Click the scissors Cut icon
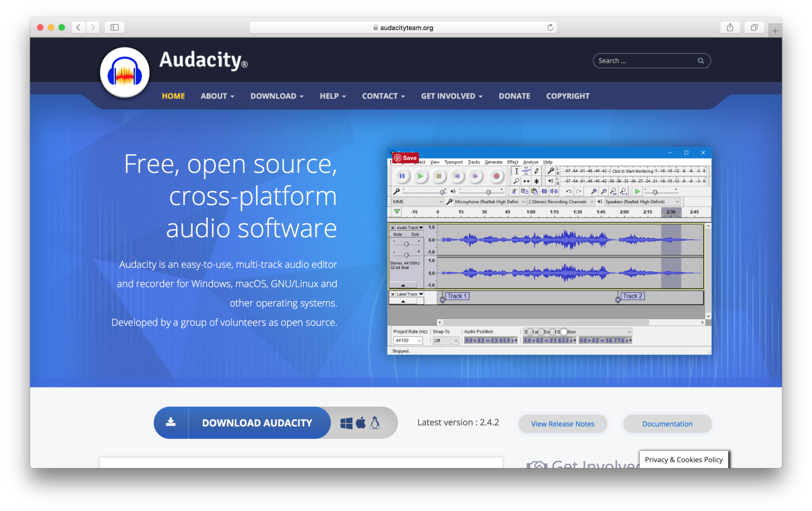 [x=514, y=191]
